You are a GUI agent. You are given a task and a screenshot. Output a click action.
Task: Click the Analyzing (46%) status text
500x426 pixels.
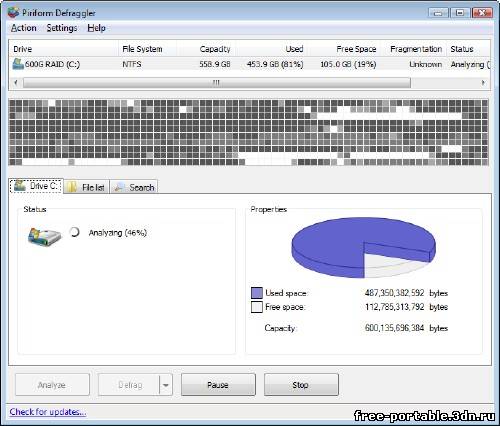click(118, 233)
